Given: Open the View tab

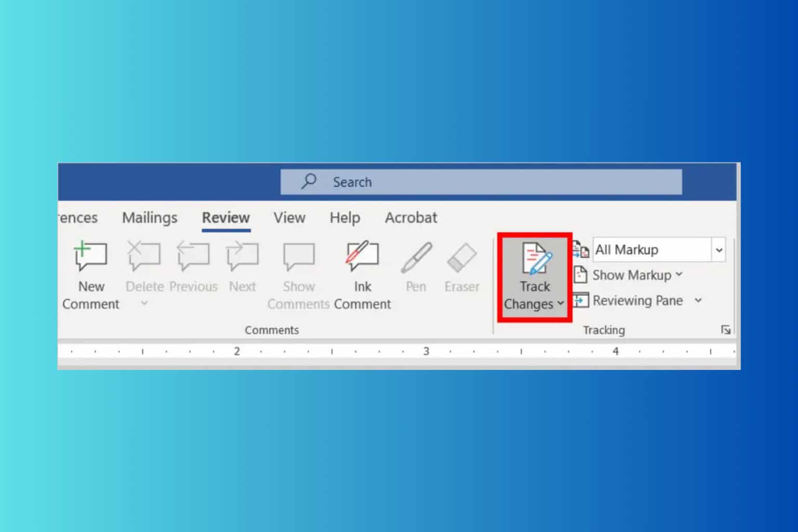Looking at the screenshot, I should [x=289, y=218].
